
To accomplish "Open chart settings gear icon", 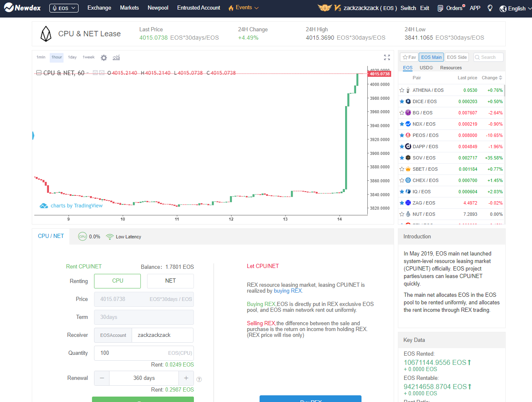I will [104, 58].
